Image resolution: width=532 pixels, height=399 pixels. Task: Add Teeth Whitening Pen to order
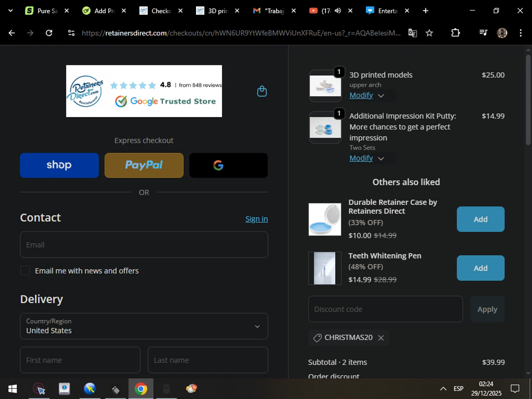click(x=481, y=268)
